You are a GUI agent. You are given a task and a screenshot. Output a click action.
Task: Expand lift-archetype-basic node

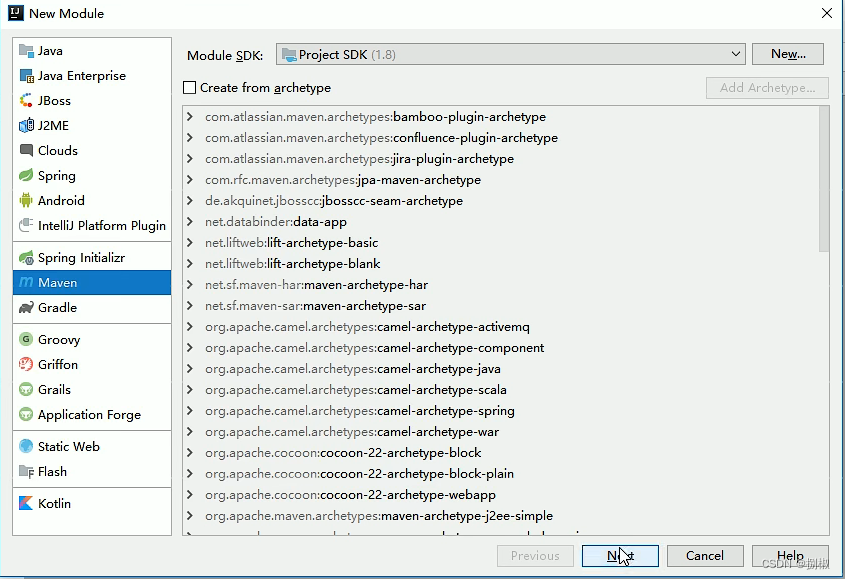(x=190, y=243)
